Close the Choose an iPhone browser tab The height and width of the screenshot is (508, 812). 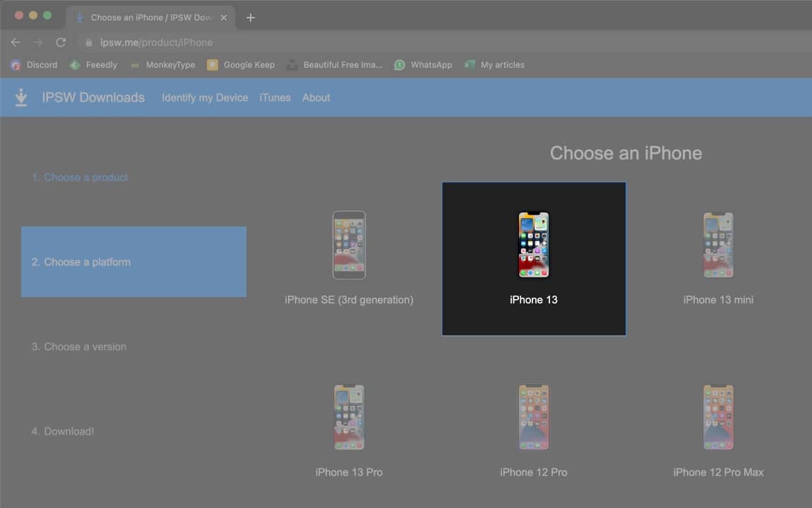click(x=224, y=18)
